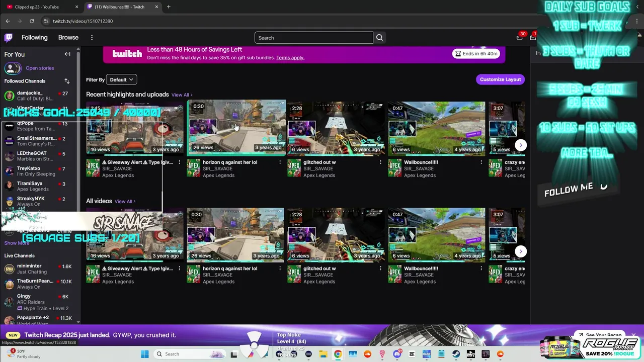Screen dimensions: 644x362
Task: Open the Terms apply link
Action: (x=290, y=58)
